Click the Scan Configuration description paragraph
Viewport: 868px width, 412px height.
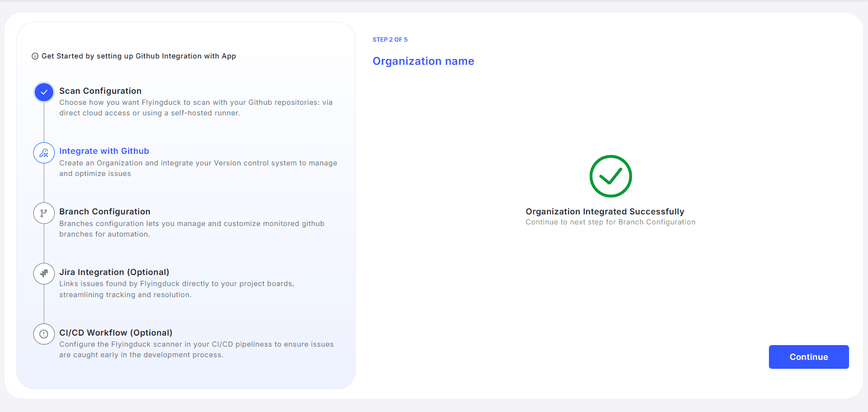point(196,107)
